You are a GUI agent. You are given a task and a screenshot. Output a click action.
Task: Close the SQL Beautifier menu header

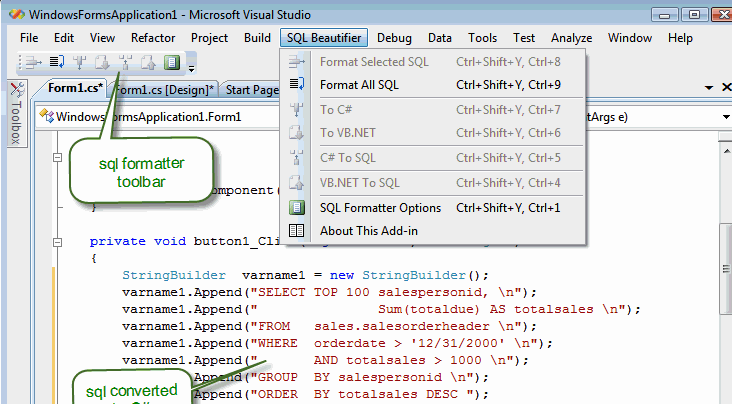click(324, 38)
